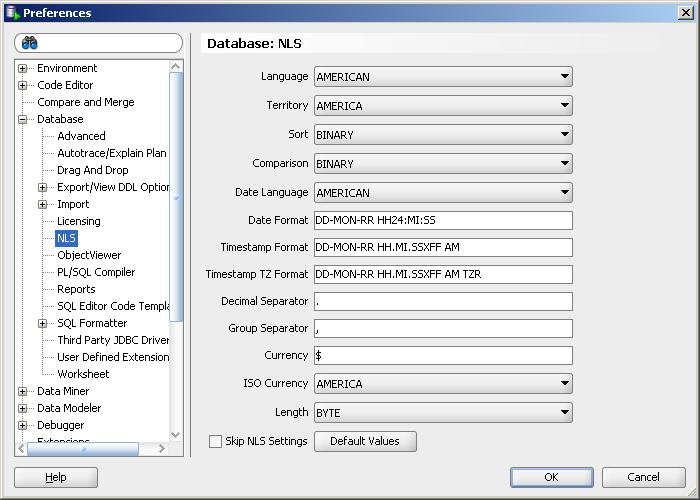Image resolution: width=700 pixels, height=500 pixels.
Task: Click the OK button
Action: [x=552, y=477]
